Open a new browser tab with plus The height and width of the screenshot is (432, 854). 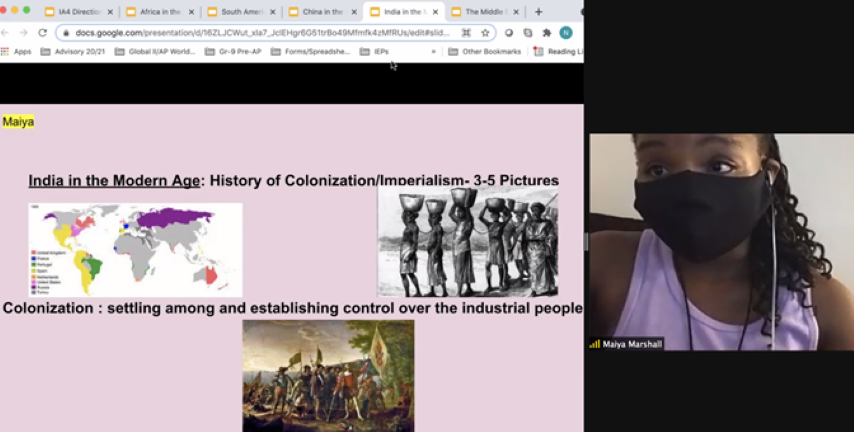point(539,12)
